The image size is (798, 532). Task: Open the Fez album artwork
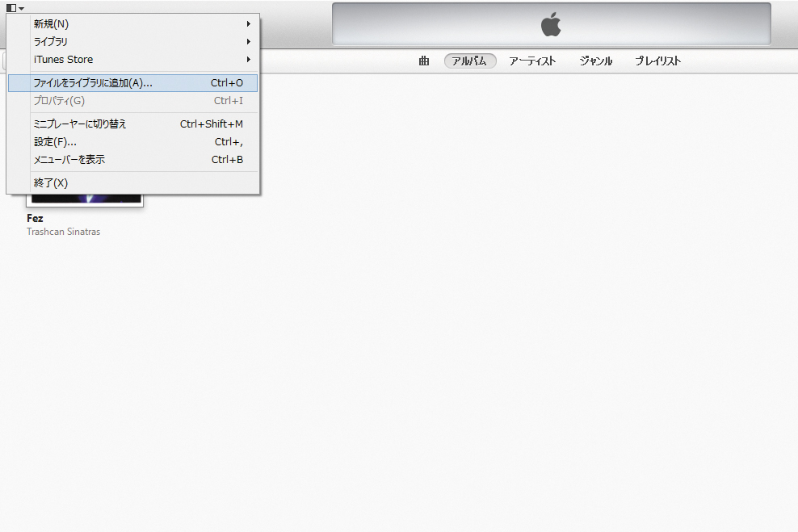click(x=85, y=200)
